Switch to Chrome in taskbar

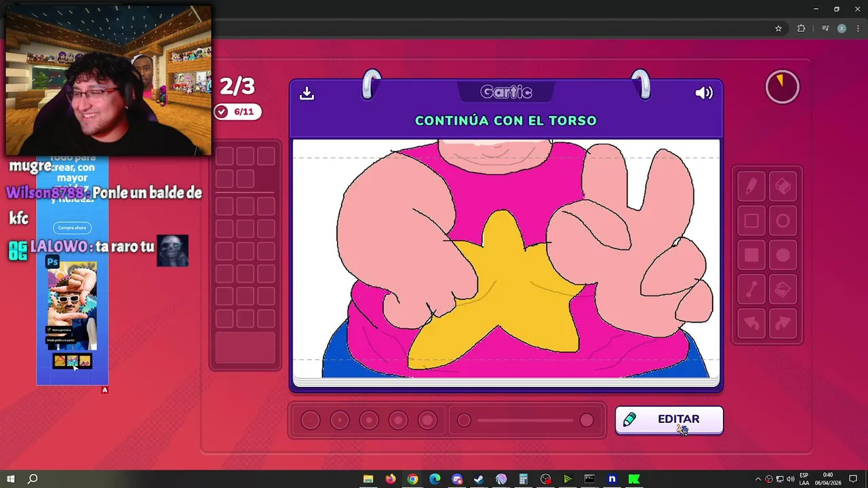(x=412, y=479)
